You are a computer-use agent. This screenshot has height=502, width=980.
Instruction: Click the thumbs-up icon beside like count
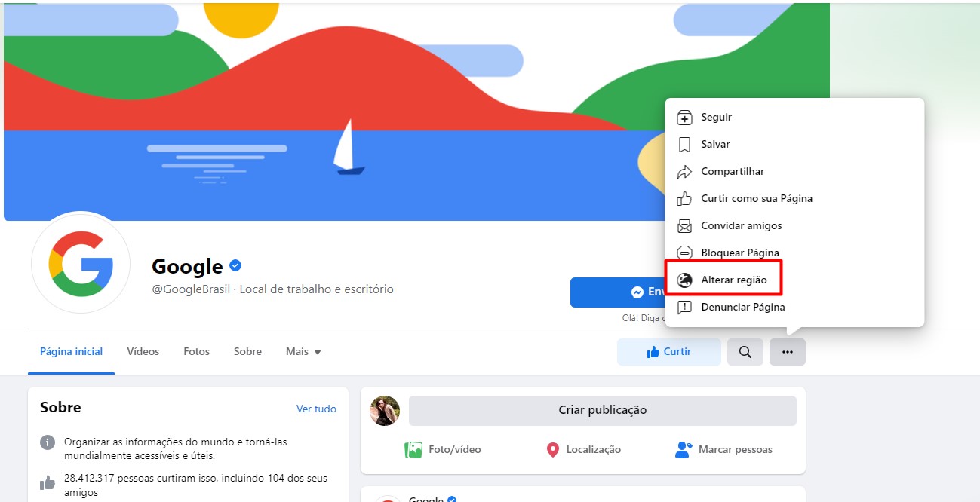48,482
